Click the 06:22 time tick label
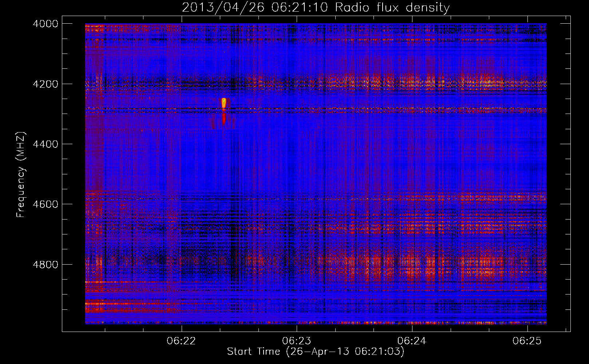The image size is (589, 364). click(x=181, y=341)
